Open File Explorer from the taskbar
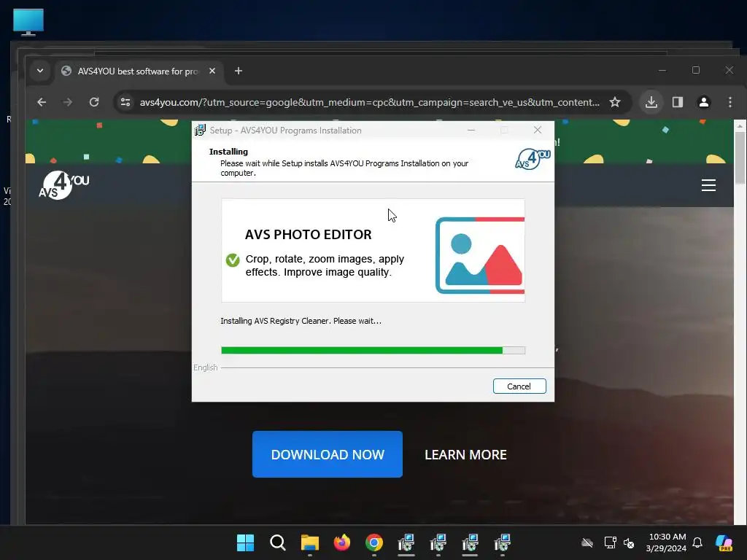 [x=309, y=542]
